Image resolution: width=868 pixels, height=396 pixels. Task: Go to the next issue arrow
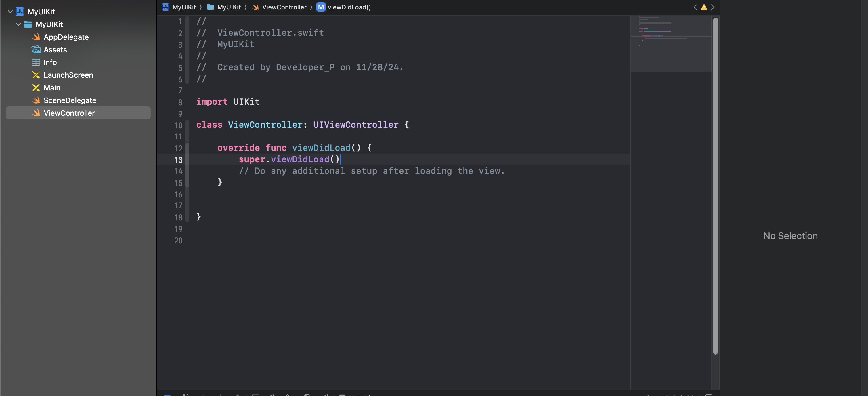pos(712,7)
